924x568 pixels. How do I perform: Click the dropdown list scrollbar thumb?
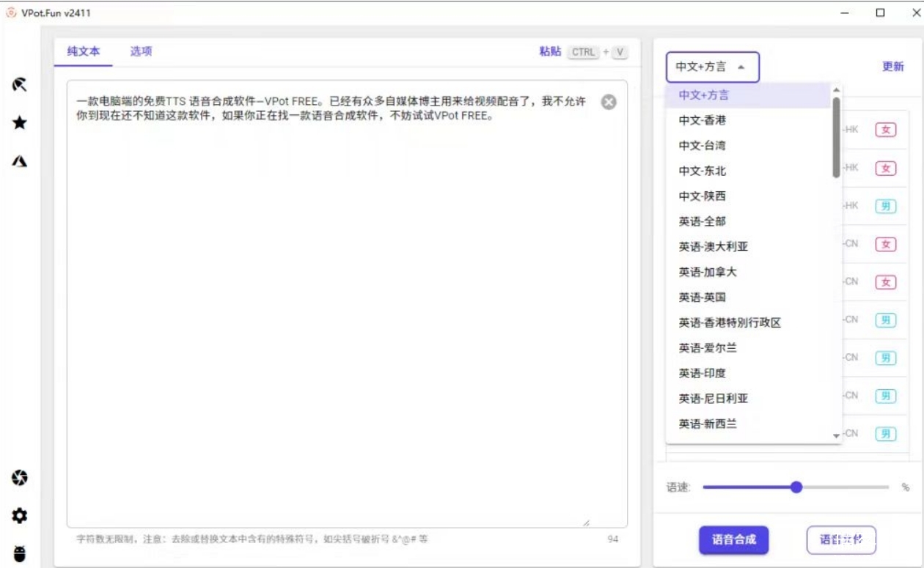click(836, 137)
